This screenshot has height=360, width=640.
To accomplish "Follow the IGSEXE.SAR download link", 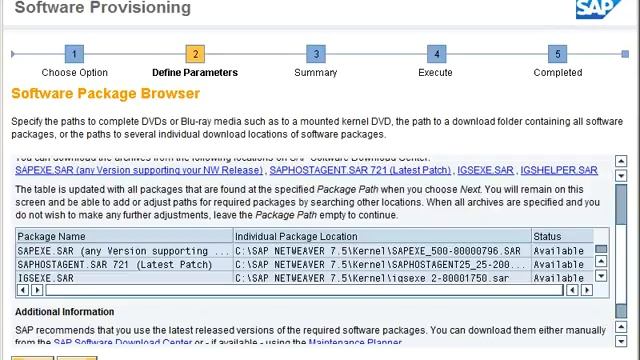I will point(485,170).
